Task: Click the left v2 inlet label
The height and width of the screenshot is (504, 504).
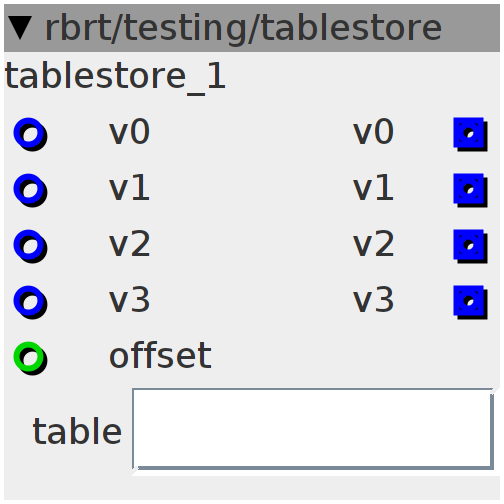Action: 130,244
